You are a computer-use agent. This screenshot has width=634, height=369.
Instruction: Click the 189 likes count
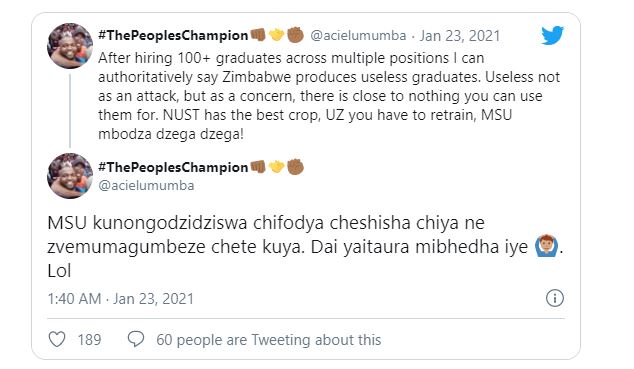pos(89,339)
